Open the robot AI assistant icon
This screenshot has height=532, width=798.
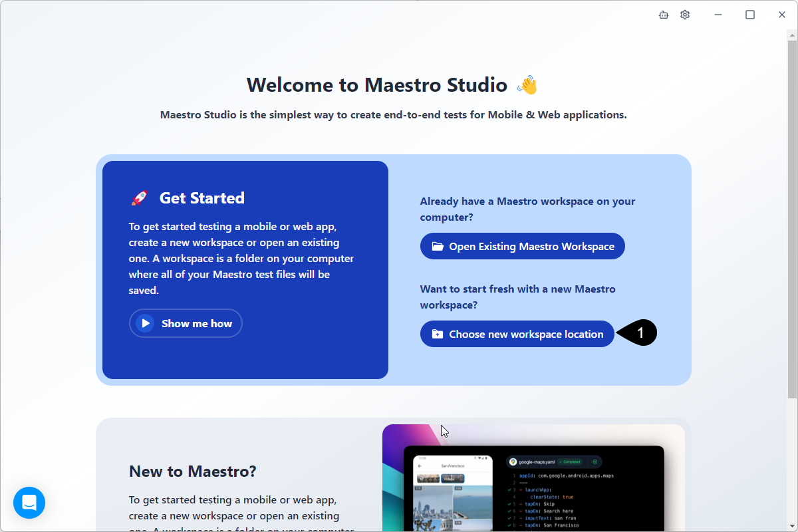663,15
